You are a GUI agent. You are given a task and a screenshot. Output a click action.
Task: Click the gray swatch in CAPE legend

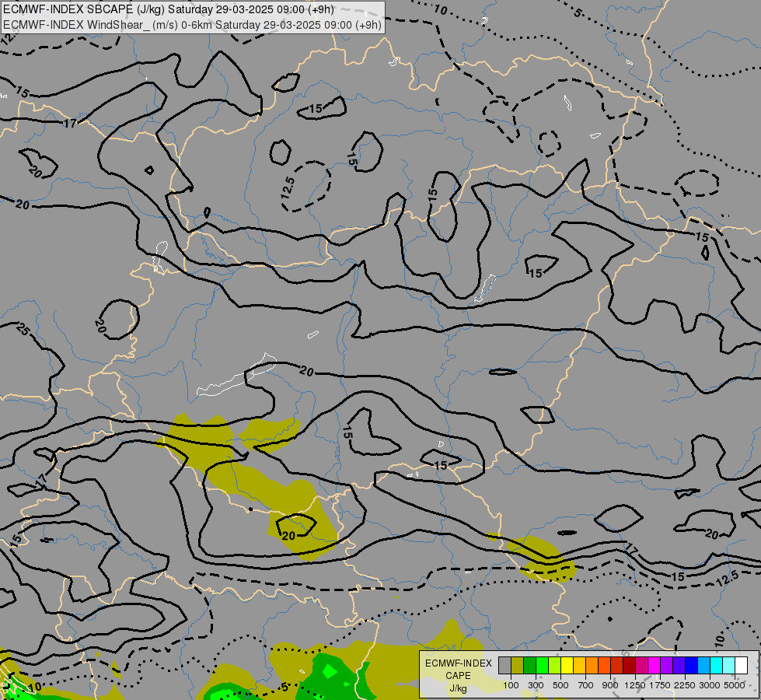504,665
